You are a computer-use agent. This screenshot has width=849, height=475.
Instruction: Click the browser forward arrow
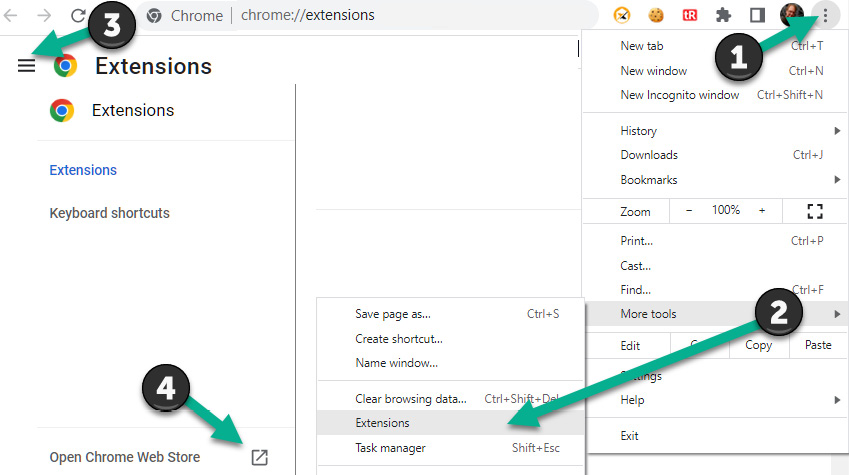tap(44, 15)
